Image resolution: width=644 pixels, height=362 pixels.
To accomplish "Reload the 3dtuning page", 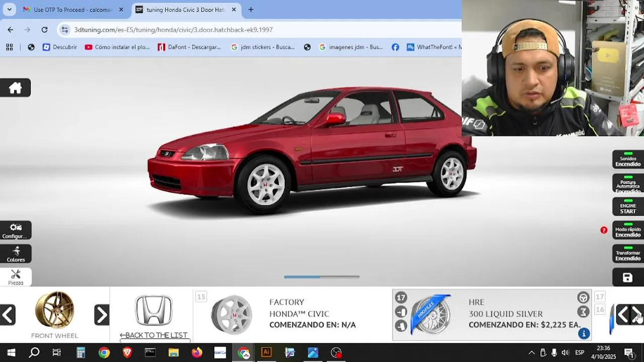I will coord(44,30).
